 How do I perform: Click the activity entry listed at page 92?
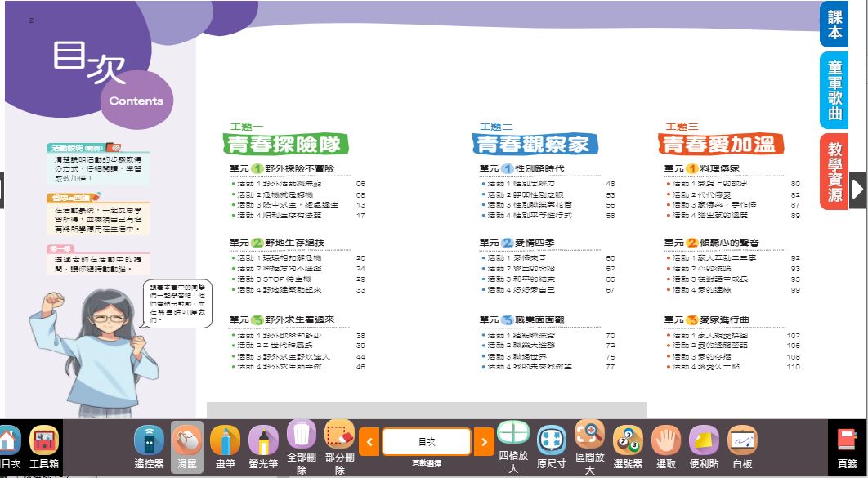point(733,258)
